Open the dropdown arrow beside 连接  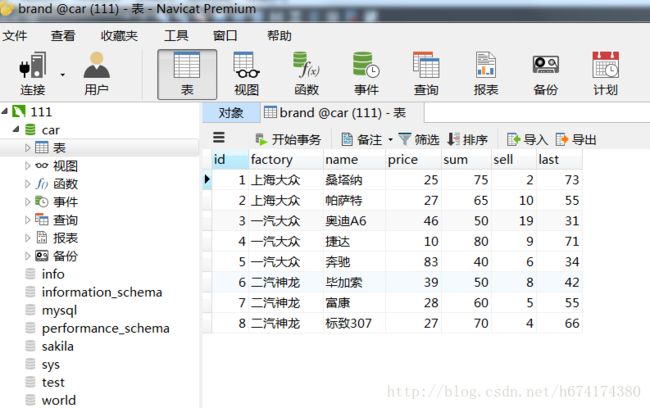click(x=63, y=75)
